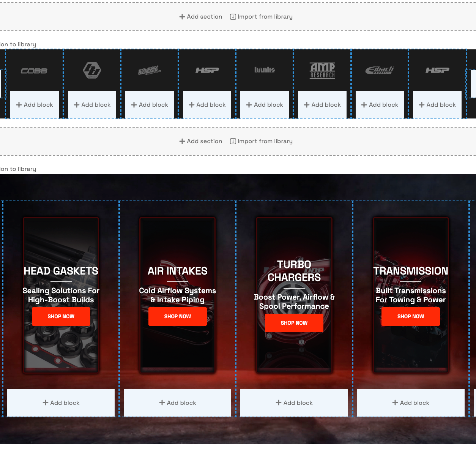Add block below Turbo Chargers card
The image size is (476, 450).
(294, 403)
